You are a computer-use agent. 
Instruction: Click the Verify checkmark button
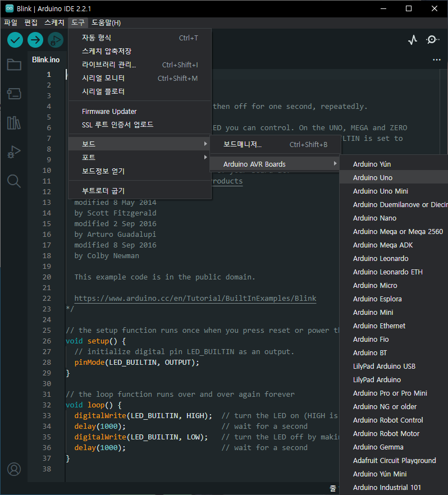click(15, 40)
